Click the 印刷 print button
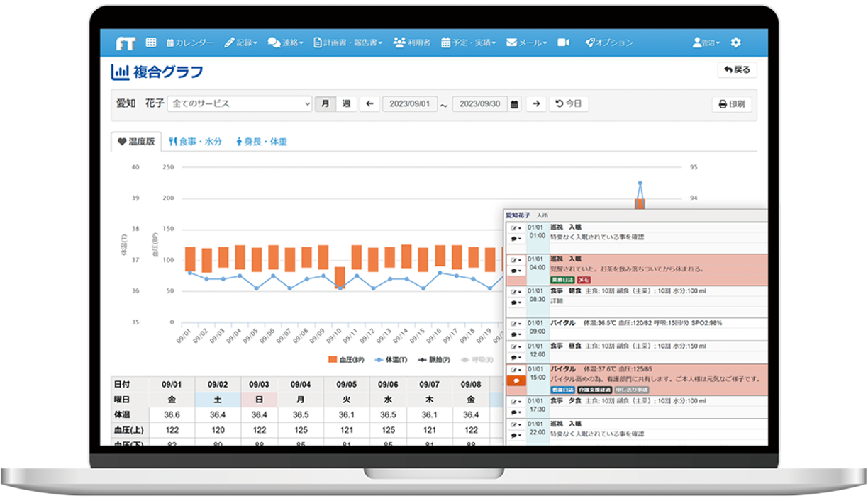The width and height of the screenshot is (868, 503). click(x=731, y=104)
